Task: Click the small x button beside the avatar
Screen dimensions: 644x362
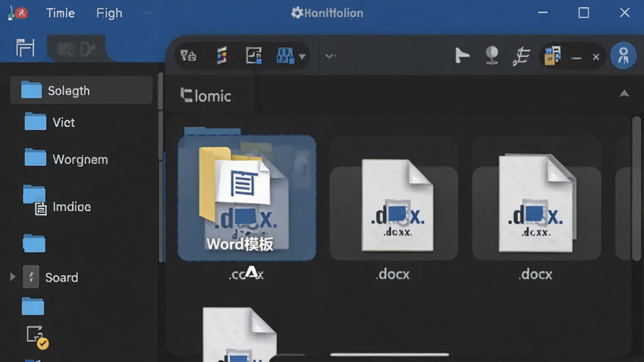Action: click(x=596, y=57)
